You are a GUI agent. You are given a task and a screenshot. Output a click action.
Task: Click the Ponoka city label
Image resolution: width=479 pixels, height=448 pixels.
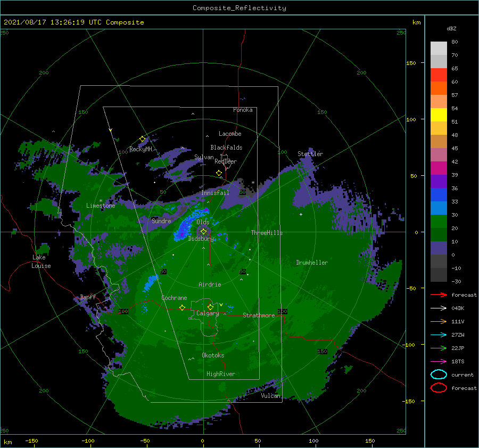click(243, 110)
